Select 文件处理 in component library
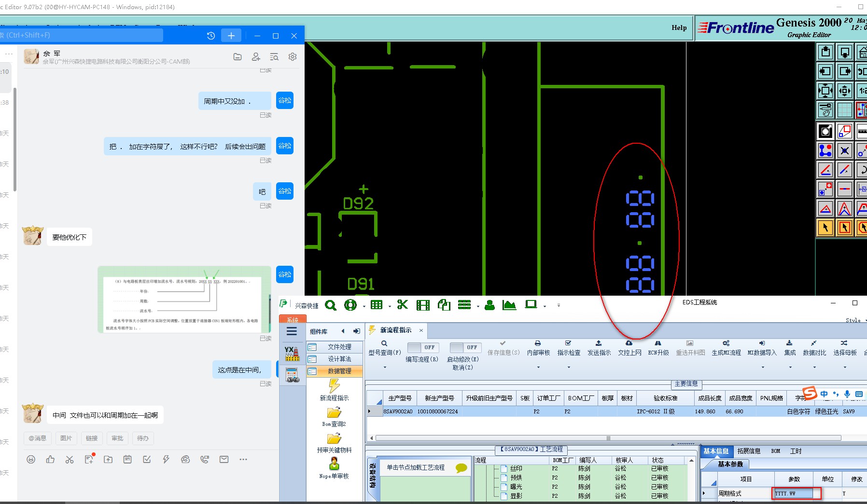Screen dimensions: 867x504 pos(335,347)
